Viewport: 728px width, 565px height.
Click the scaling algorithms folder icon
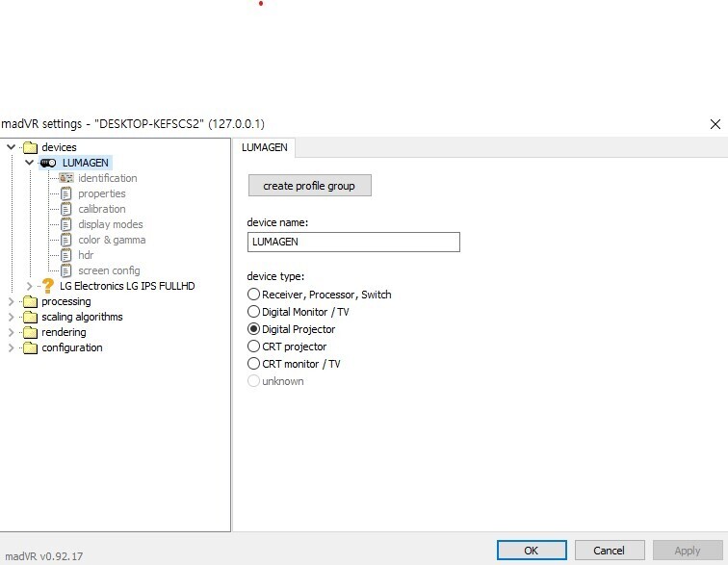click(x=30, y=317)
